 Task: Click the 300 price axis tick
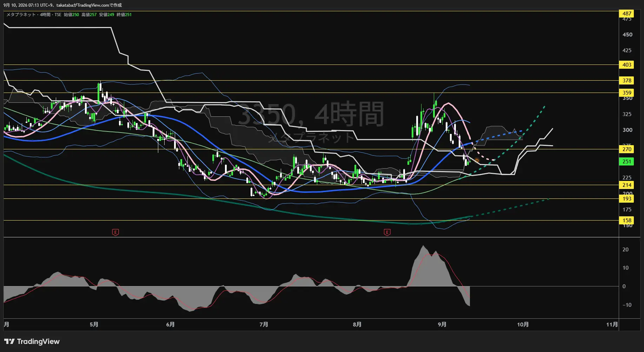click(x=627, y=130)
